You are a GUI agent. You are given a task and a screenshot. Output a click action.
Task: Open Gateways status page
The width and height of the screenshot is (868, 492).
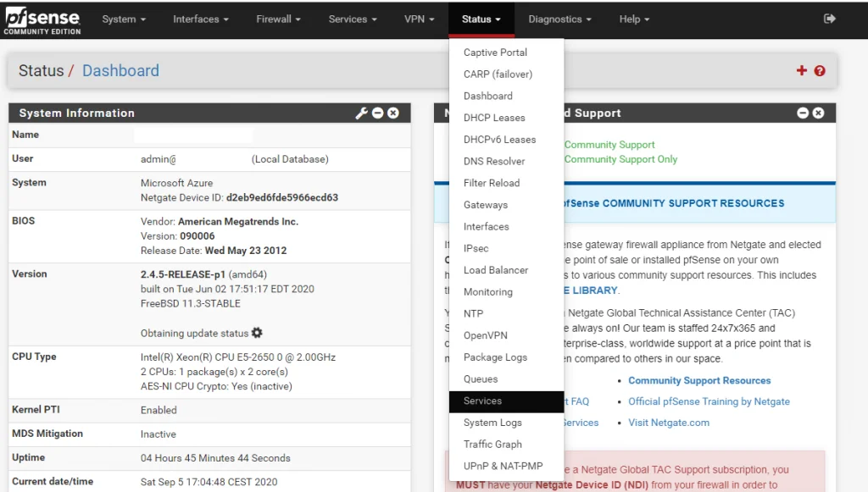click(507, 205)
